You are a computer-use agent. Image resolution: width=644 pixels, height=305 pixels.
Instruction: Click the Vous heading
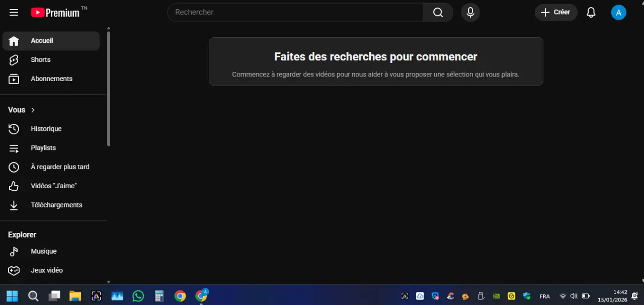17,110
